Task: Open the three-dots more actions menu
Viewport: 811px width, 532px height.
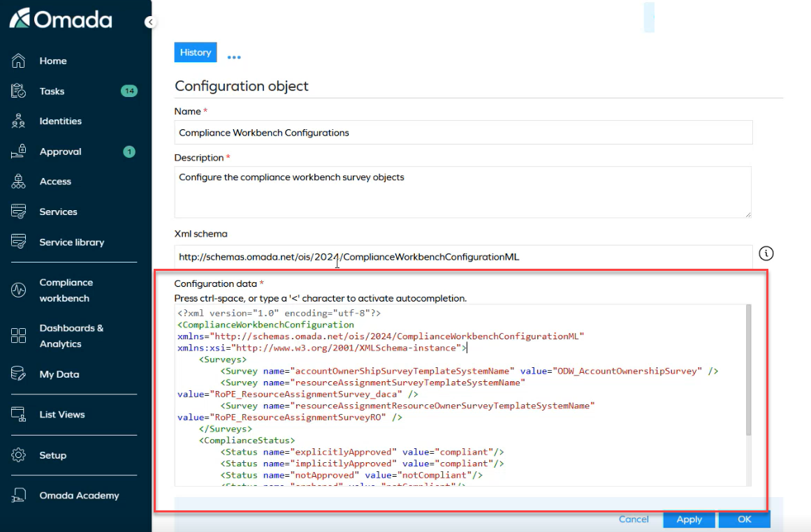Action: [x=234, y=57]
